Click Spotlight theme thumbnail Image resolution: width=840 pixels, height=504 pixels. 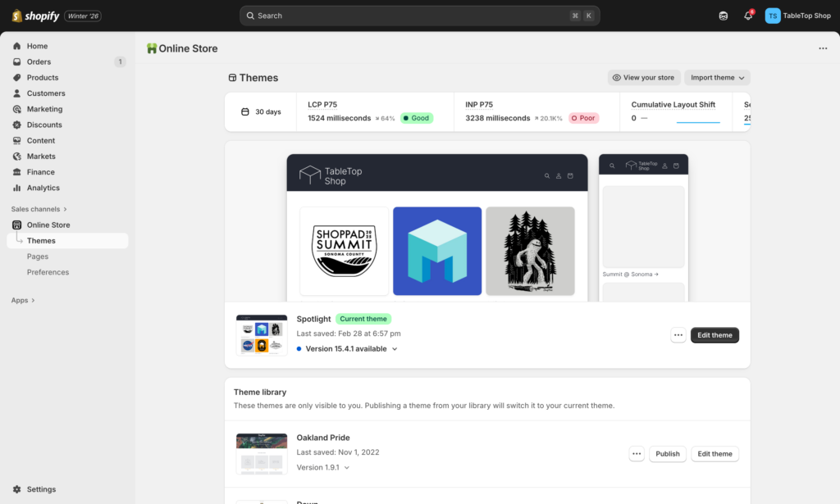[x=262, y=335]
